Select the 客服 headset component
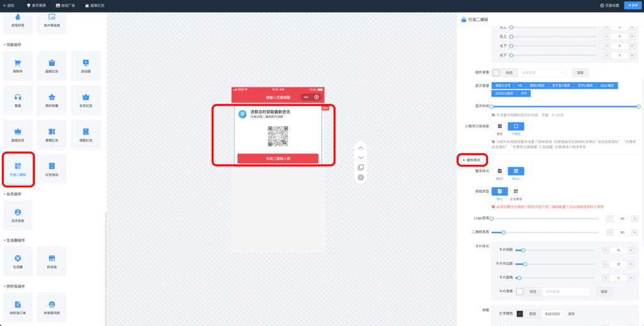Image resolution: width=644 pixels, height=326 pixels. point(18,100)
